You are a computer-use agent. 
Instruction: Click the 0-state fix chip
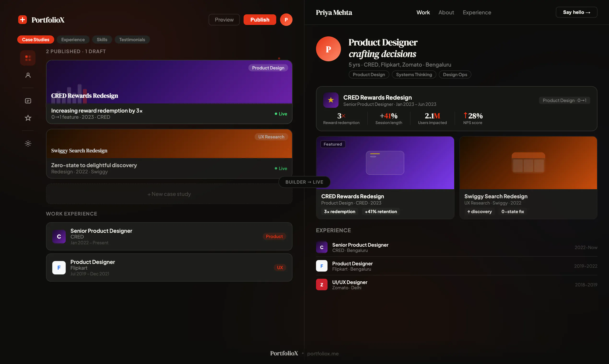point(513,211)
